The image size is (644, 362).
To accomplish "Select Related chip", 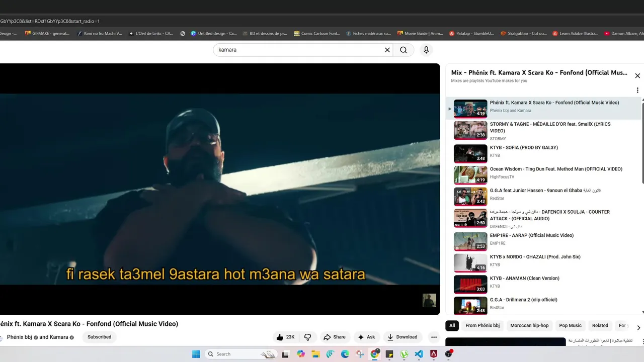I will (600, 326).
